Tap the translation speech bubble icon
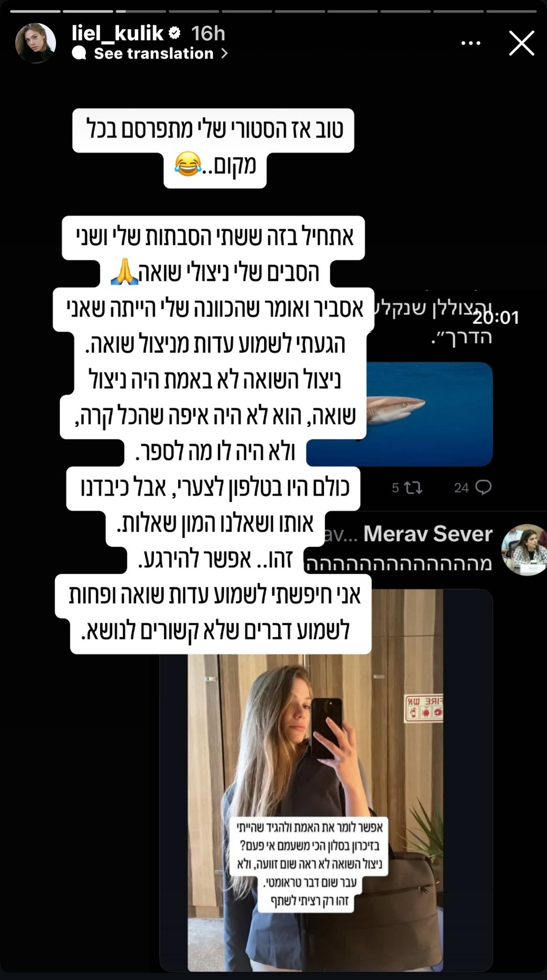The image size is (547, 980). (79, 53)
